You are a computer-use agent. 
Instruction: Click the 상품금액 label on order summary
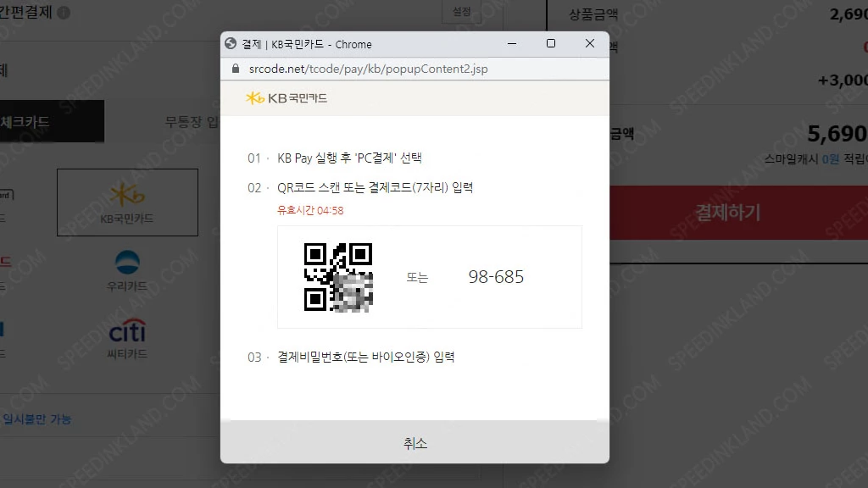click(593, 14)
